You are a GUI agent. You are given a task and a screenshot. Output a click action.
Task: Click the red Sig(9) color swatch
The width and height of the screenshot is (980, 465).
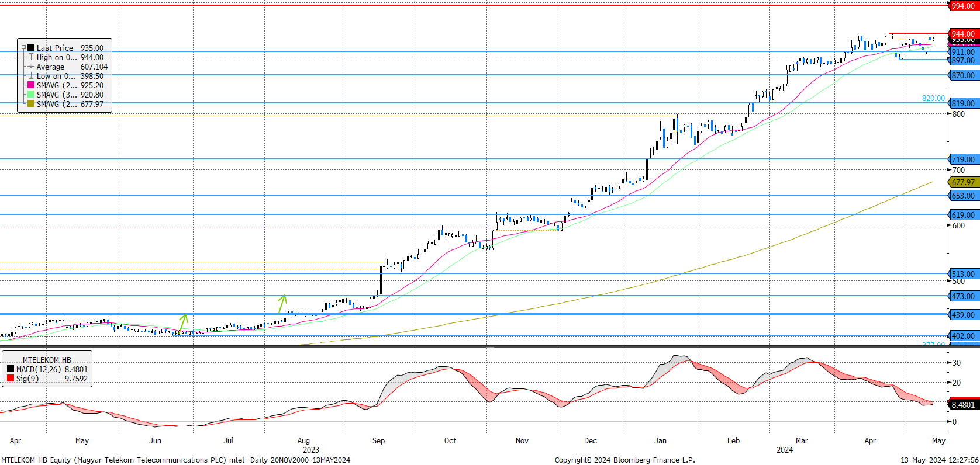[x=11, y=379]
